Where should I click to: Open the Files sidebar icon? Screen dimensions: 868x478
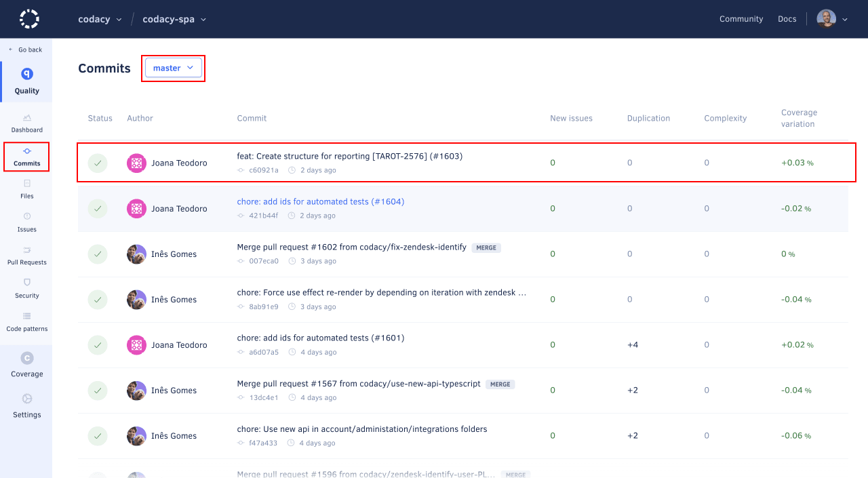pyautogui.click(x=27, y=184)
